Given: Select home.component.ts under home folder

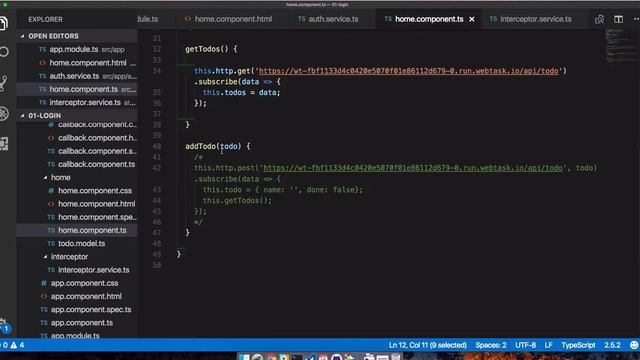Looking at the screenshot, I should [x=77, y=230].
